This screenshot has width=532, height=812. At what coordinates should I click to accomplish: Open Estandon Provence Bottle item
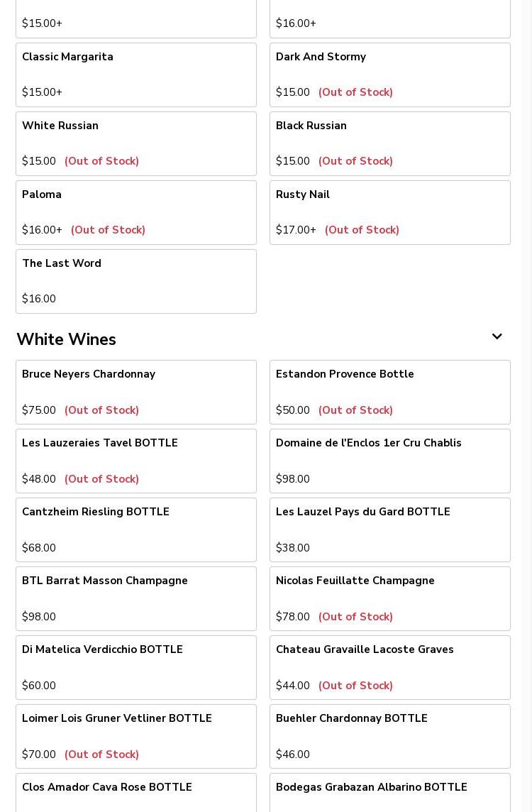(389, 392)
